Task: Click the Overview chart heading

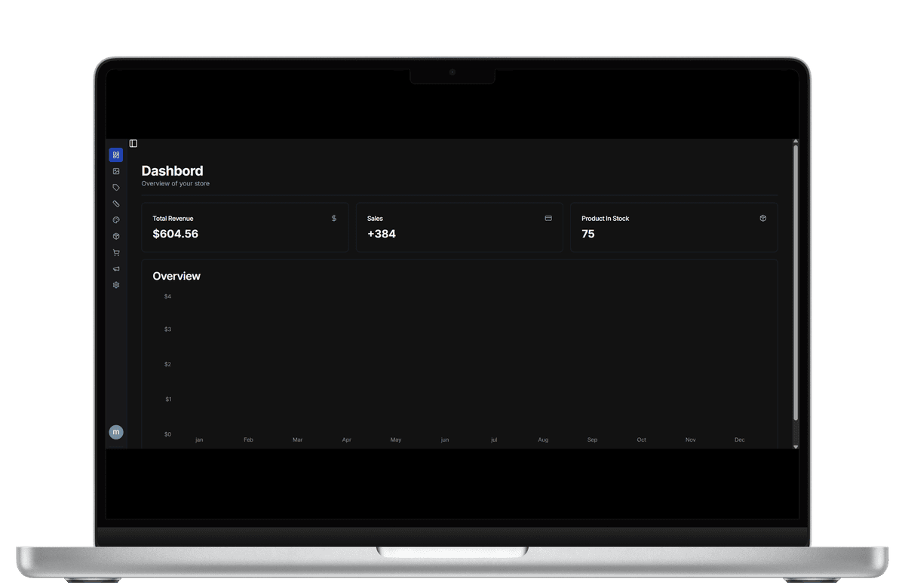Action: point(176,276)
